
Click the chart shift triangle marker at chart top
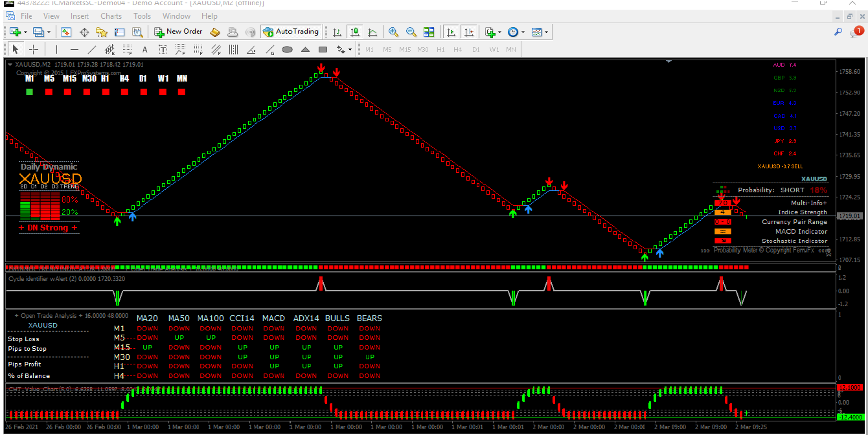668,61
